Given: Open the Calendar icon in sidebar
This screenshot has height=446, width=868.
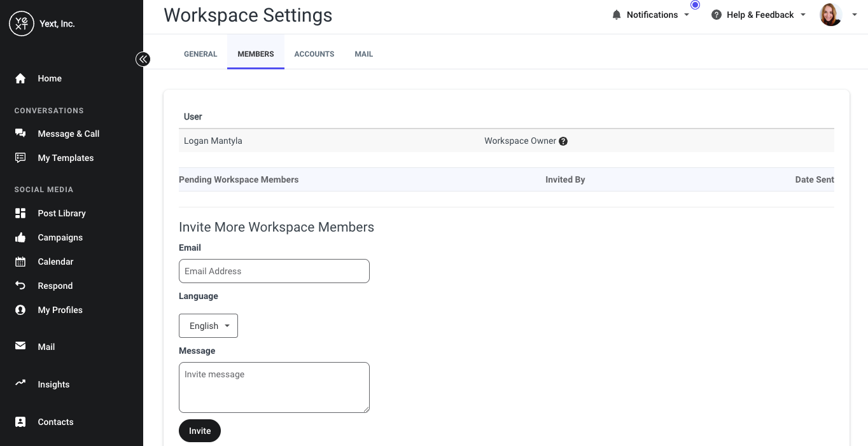Looking at the screenshot, I should 20,261.
